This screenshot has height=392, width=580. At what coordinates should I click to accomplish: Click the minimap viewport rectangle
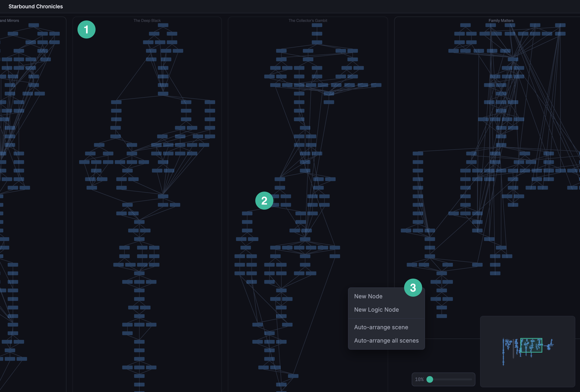[x=531, y=345]
